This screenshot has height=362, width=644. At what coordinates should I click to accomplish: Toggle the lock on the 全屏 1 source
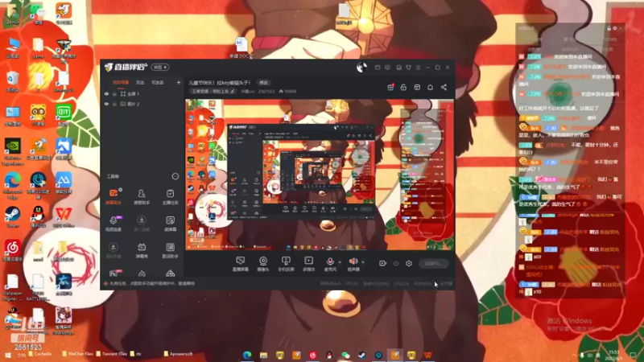click(114, 94)
